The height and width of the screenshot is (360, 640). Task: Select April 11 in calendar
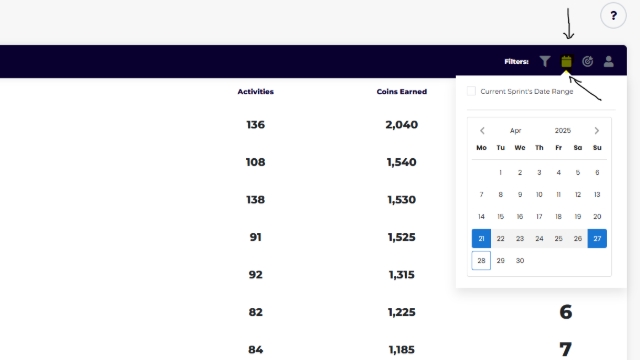click(x=558, y=195)
